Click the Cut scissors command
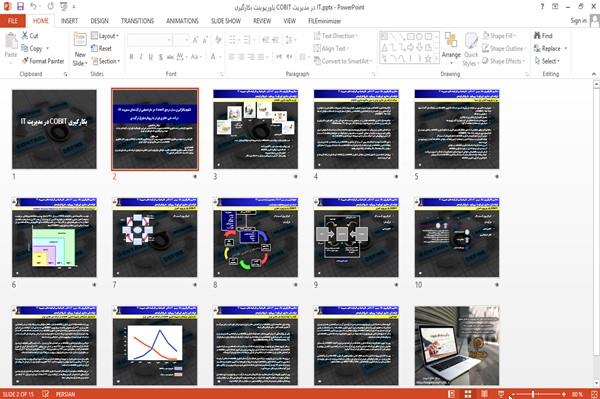600x399 pixels. click(x=29, y=36)
